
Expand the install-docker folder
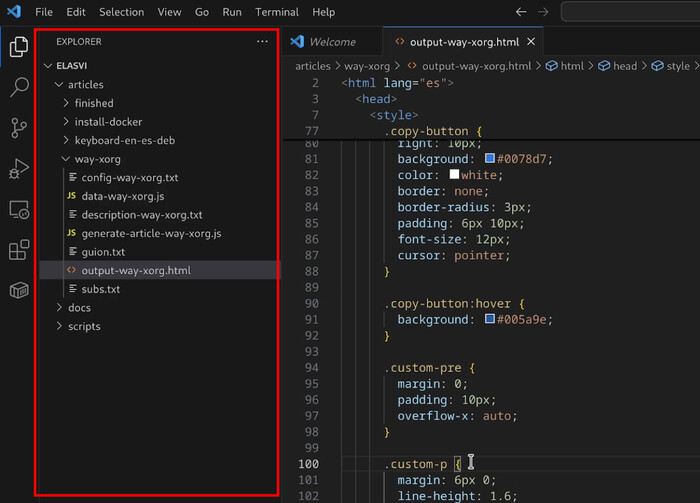66,121
